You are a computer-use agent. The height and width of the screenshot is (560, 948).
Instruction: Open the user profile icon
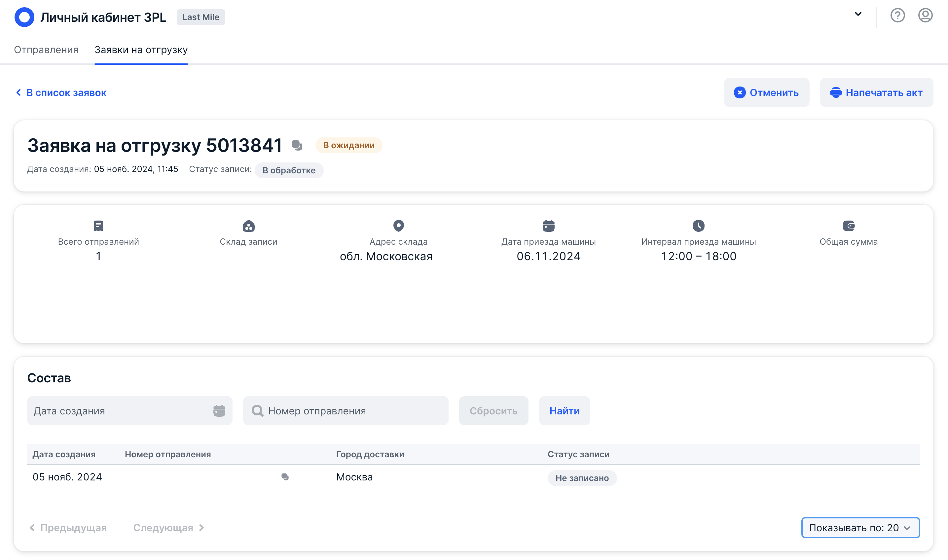coord(925,16)
